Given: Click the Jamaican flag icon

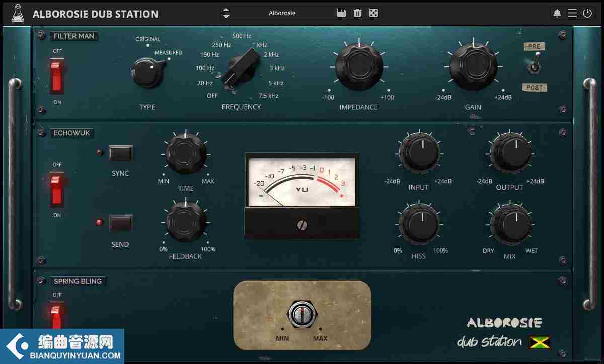Looking at the screenshot, I should [540, 343].
